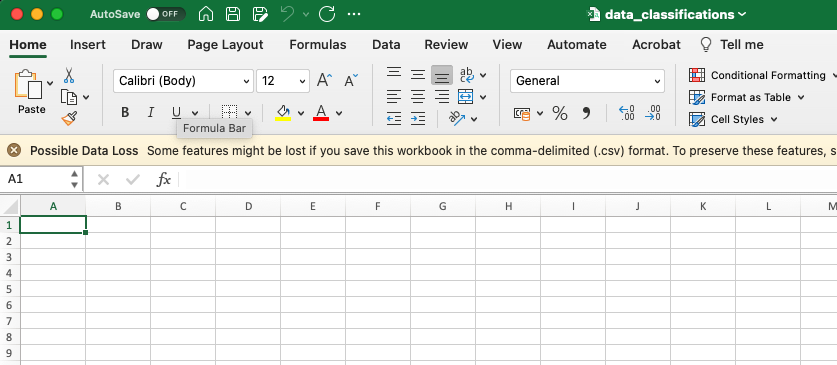Dismiss the Possible Data Loss warning
Image resolution: width=837 pixels, height=365 pixels.
[x=14, y=150]
